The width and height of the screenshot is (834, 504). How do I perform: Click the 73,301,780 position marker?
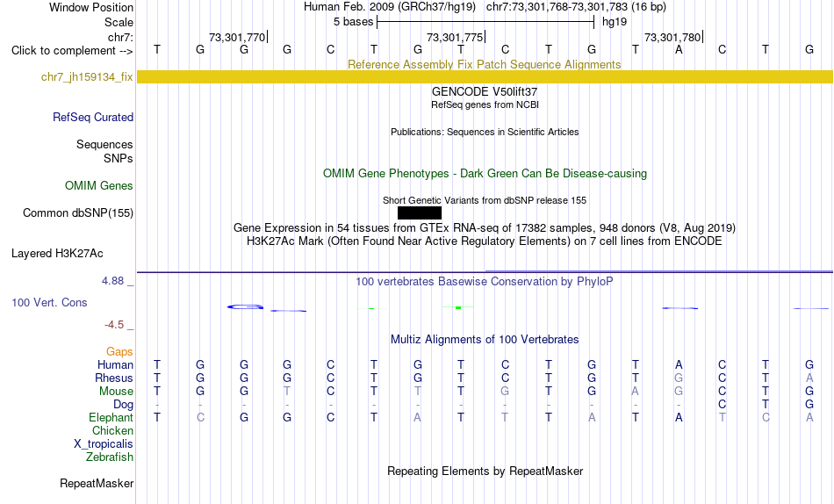tap(673, 37)
